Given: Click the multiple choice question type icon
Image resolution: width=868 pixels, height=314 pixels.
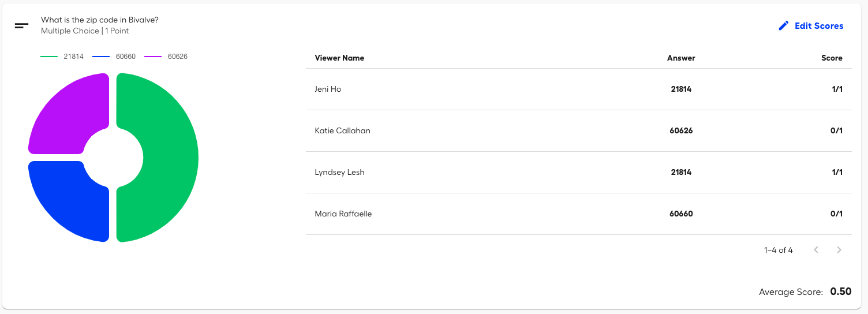Looking at the screenshot, I should [21, 26].
